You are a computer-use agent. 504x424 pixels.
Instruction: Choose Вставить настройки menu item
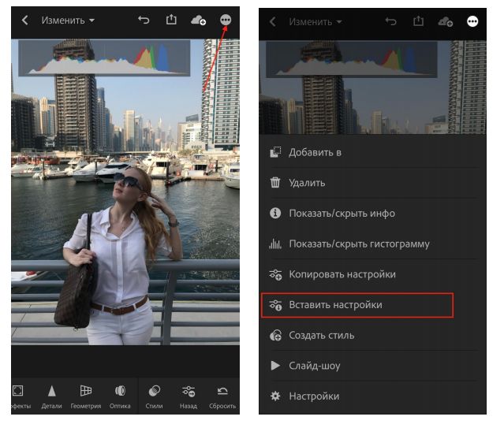tap(357, 305)
